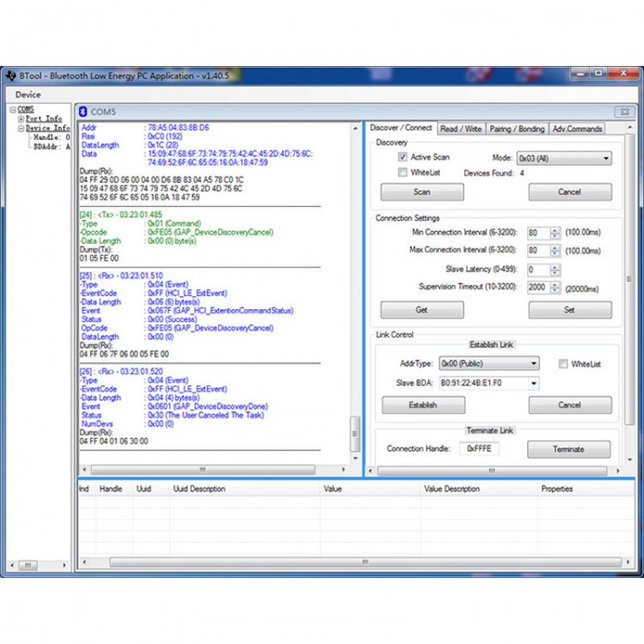Click log entry [26] Rx header line
The image size is (644, 644).
(121, 371)
